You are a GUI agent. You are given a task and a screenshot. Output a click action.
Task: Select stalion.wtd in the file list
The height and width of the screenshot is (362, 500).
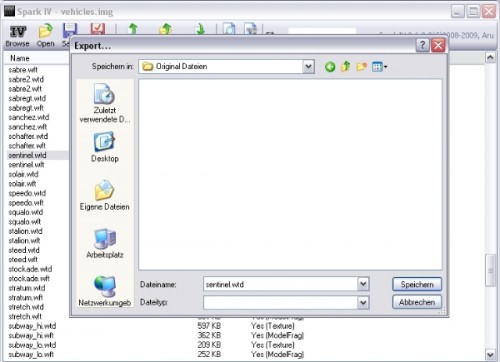click(25, 231)
